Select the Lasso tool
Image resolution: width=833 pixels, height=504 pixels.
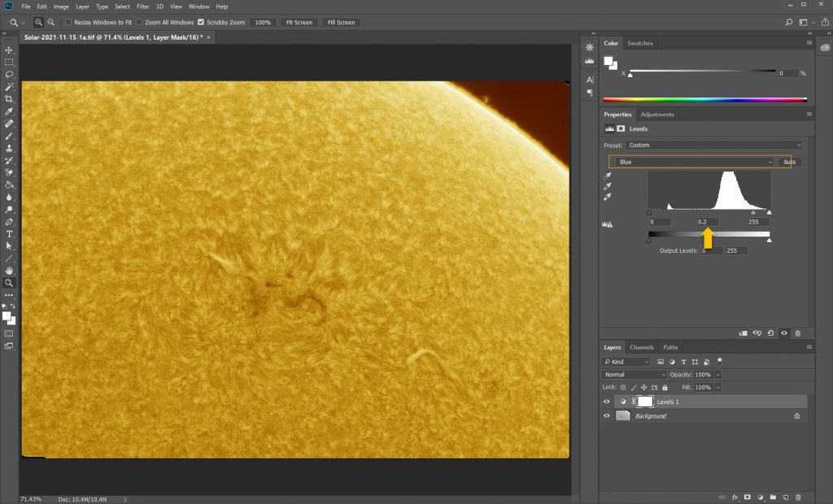click(x=9, y=74)
